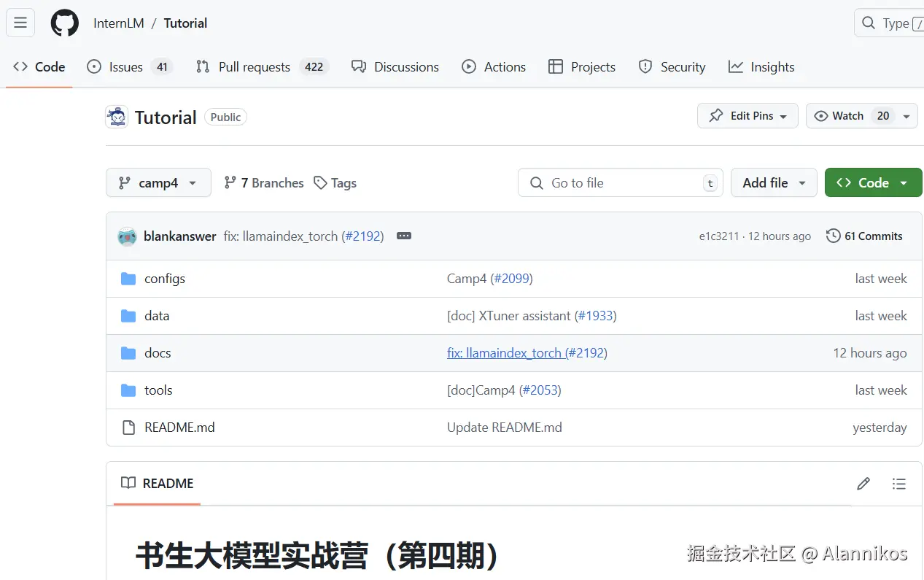Open the [doc]Camp4 commit message
Image resolution: width=924 pixels, height=580 pixels.
coord(481,390)
